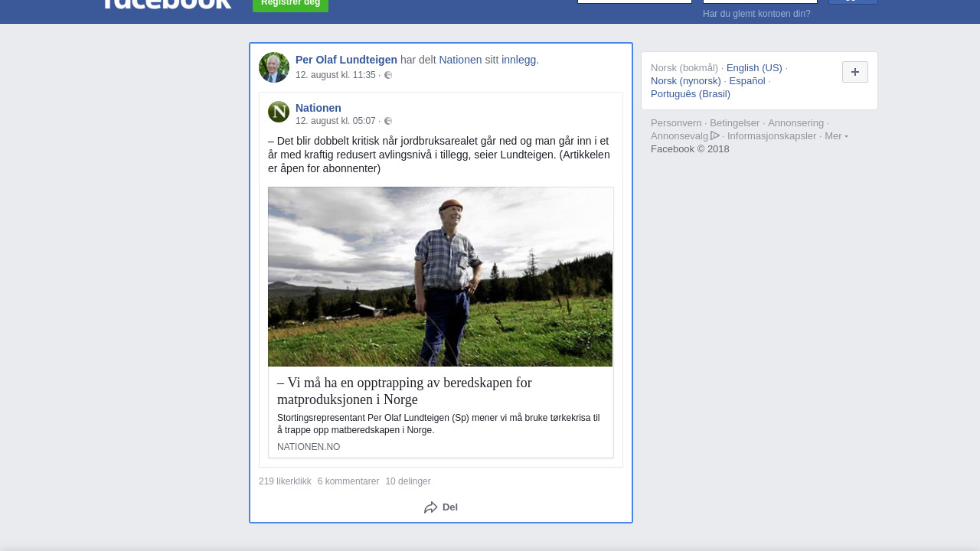Switch language to Norsk (nynorsk)
980x551 pixels.
pos(686,81)
